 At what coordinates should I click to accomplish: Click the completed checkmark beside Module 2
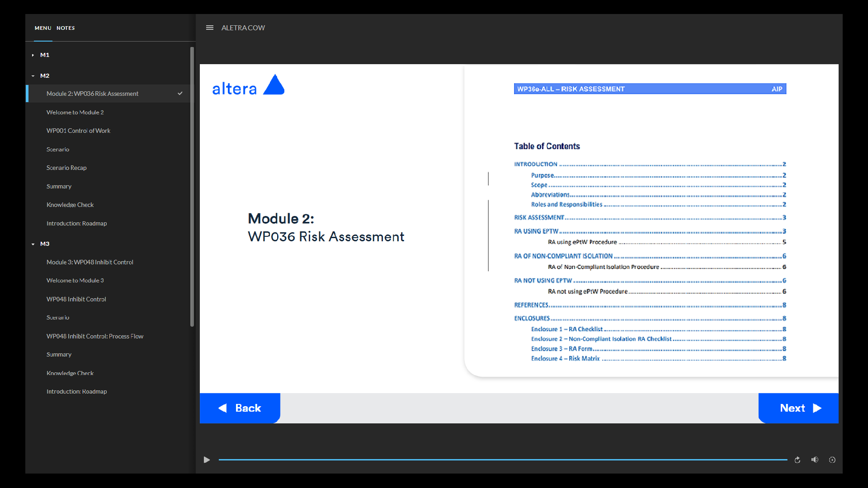coord(180,94)
